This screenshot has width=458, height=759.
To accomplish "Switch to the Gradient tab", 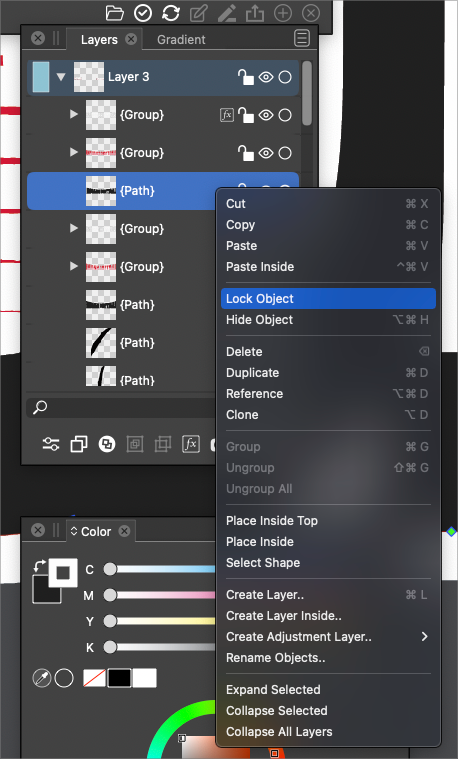I will pos(181,40).
